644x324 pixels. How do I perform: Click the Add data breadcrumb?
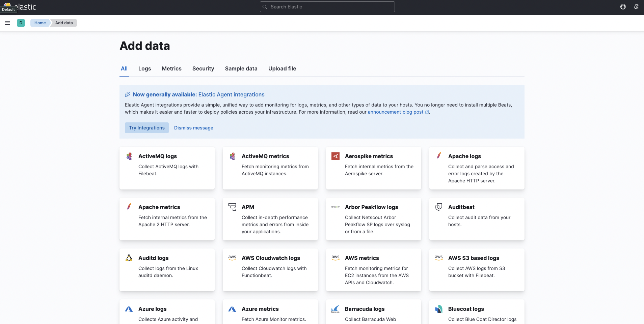pos(64,23)
